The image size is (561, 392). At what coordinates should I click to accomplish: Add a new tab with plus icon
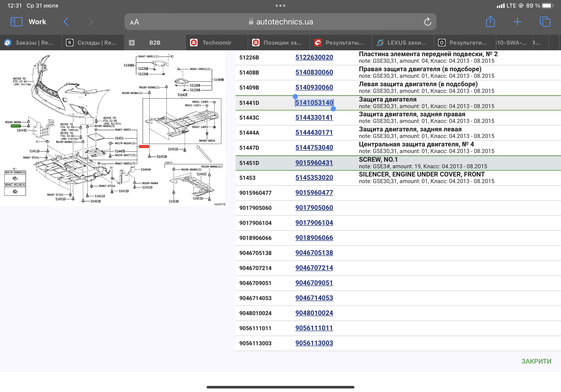tap(517, 22)
